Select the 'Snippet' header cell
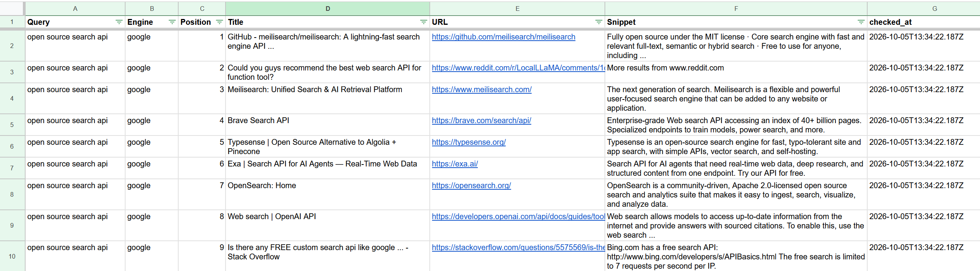The image size is (980, 271). 736,22
